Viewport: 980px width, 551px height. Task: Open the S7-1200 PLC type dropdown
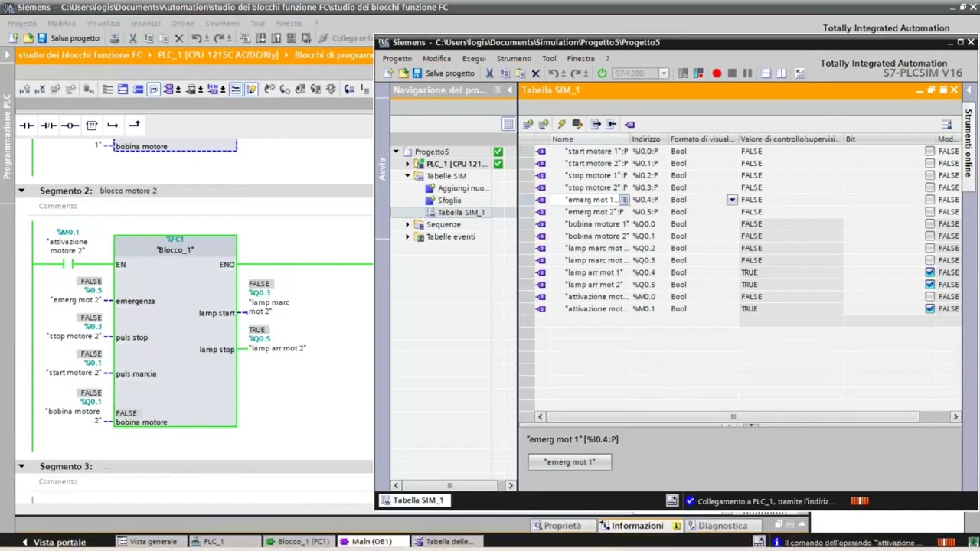coord(664,73)
